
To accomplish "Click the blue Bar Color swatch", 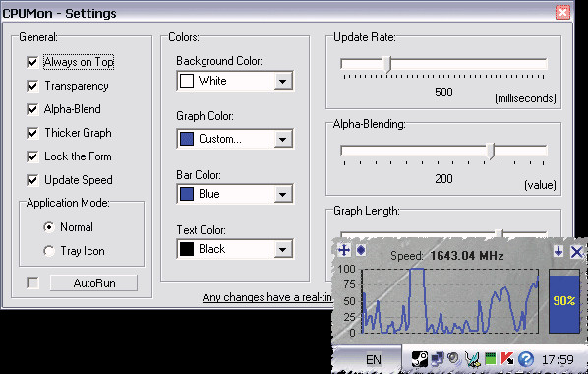I will pos(187,194).
